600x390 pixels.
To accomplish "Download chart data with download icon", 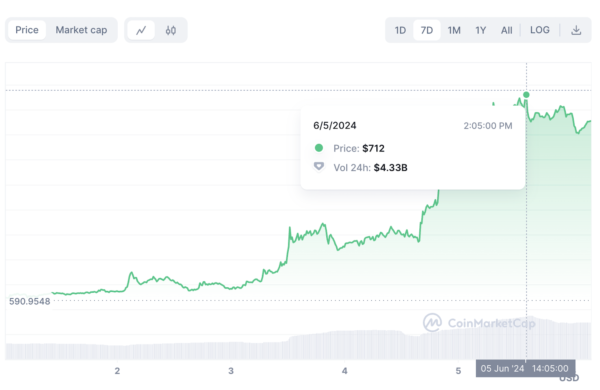I will pyautogui.click(x=576, y=30).
